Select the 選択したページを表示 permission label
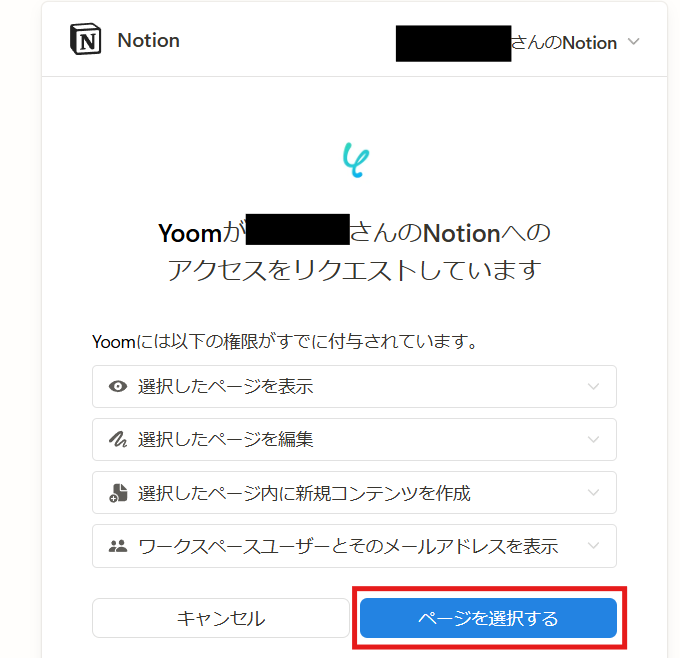 (225, 386)
